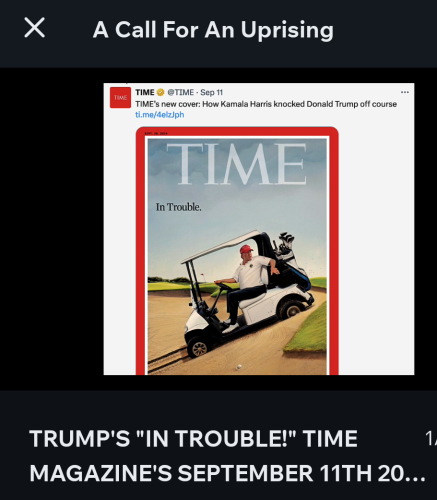
Task: Click the verified gold badge beside TIME
Action: coord(161,92)
